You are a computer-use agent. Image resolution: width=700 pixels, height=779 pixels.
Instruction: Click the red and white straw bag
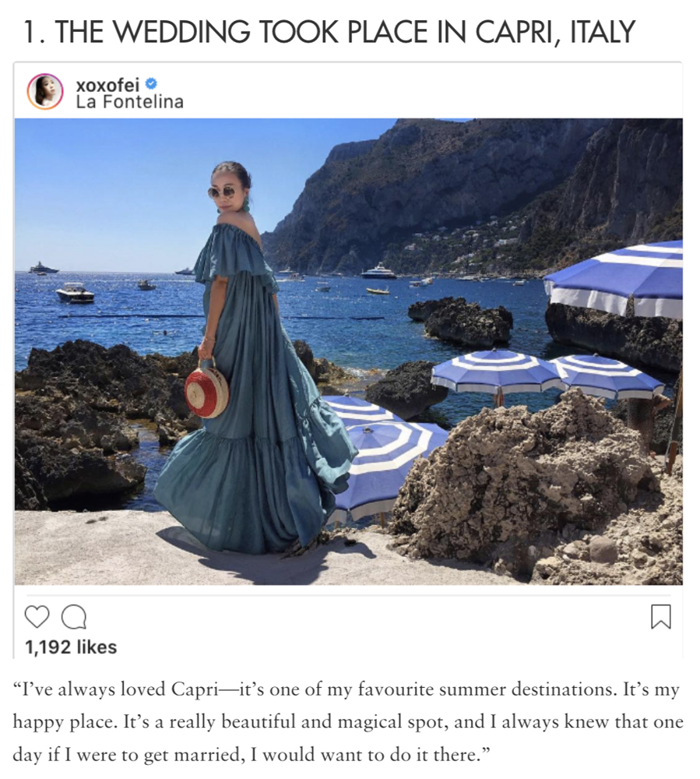(x=207, y=391)
